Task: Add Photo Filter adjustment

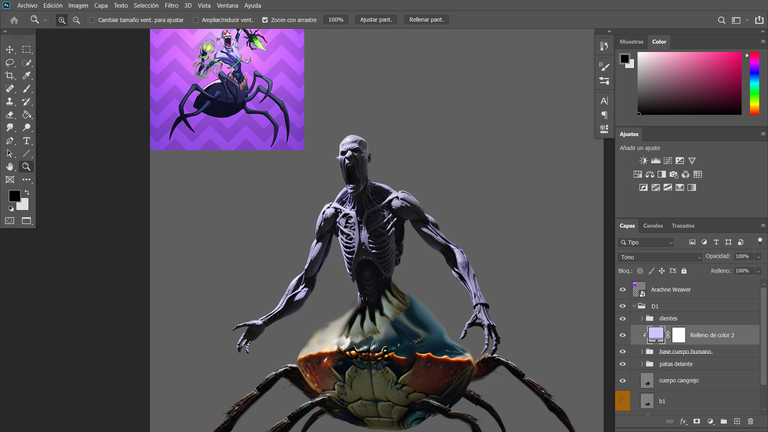Action: (x=673, y=174)
